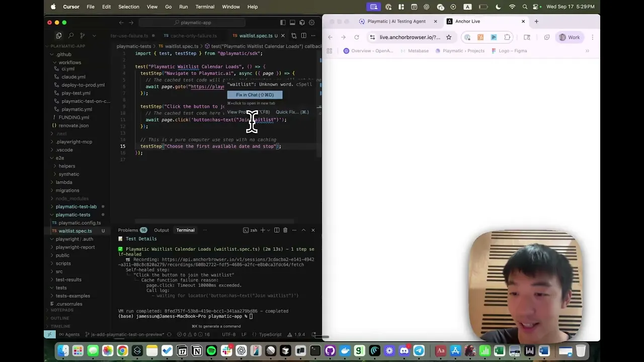Viewport: 644px width, 362px height.
Task: Open the Work profile button in browser
Action: tap(570, 37)
